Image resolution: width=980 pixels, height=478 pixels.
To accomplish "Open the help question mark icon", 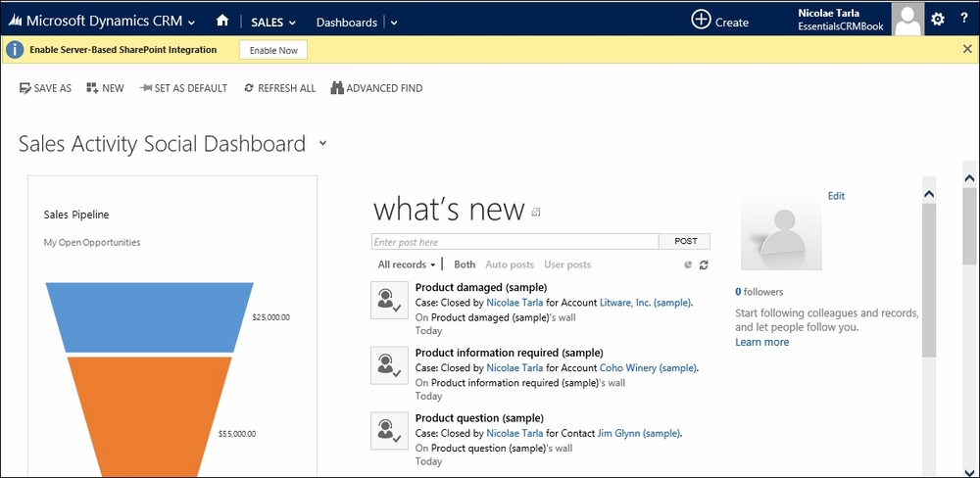I will pos(964,20).
